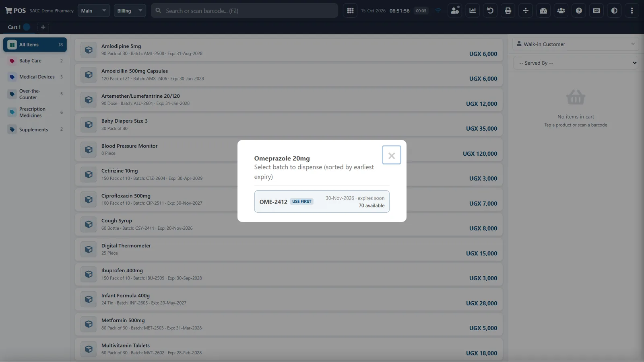Select batch OME-2412 to dispense
The height and width of the screenshot is (362, 644).
[x=322, y=202]
